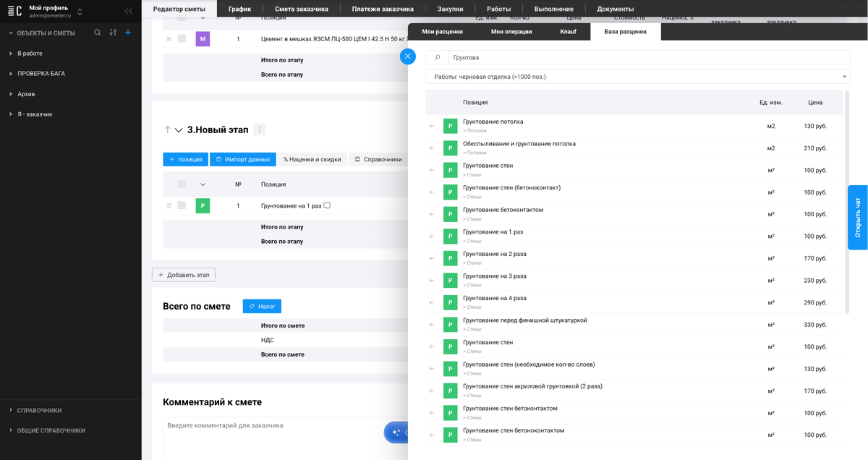Insert Грунтование перед финишной штукатуркой via arrow
The width and height of the screenshot is (868, 460).
pyautogui.click(x=432, y=325)
